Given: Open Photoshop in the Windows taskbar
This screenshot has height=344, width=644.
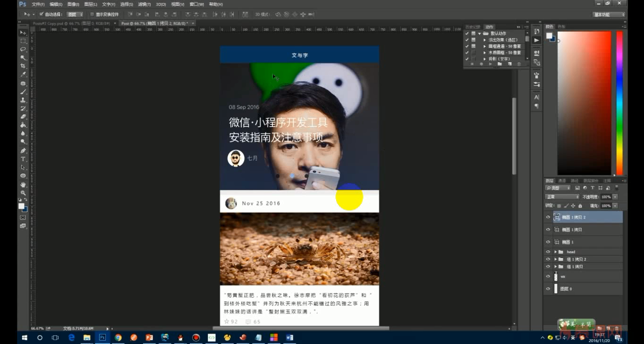Looking at the screenshot, I should click(102, 337).
